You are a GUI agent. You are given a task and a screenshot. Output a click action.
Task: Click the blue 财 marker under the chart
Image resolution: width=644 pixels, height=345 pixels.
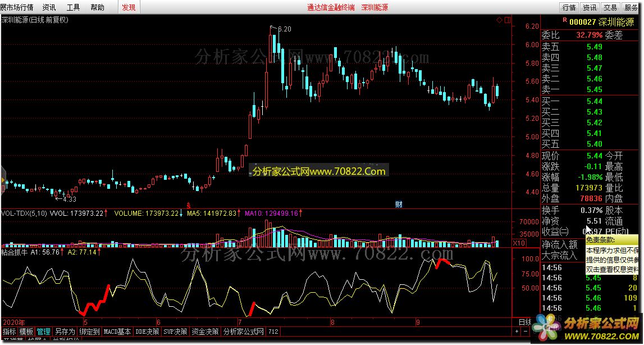click(399, 205)
